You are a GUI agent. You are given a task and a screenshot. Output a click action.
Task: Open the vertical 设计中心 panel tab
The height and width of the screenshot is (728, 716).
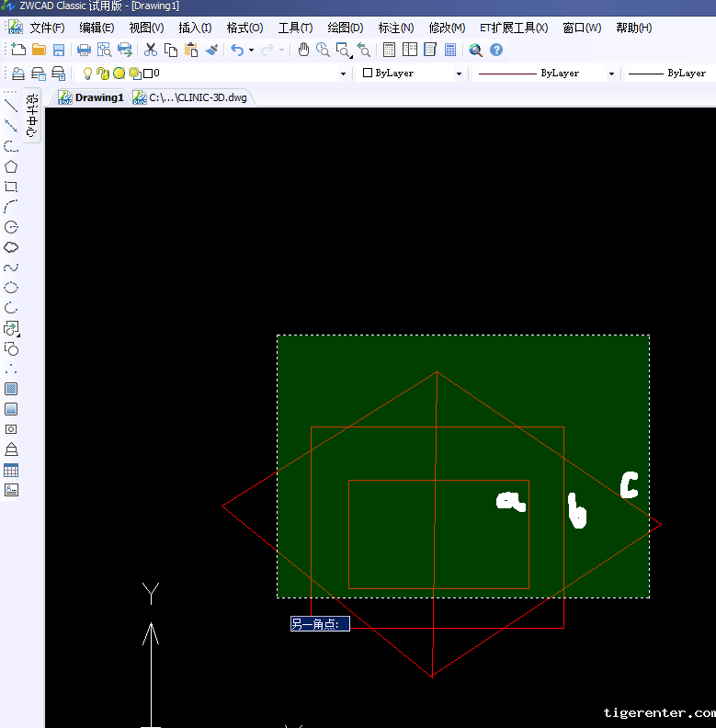tap(32, 115)
